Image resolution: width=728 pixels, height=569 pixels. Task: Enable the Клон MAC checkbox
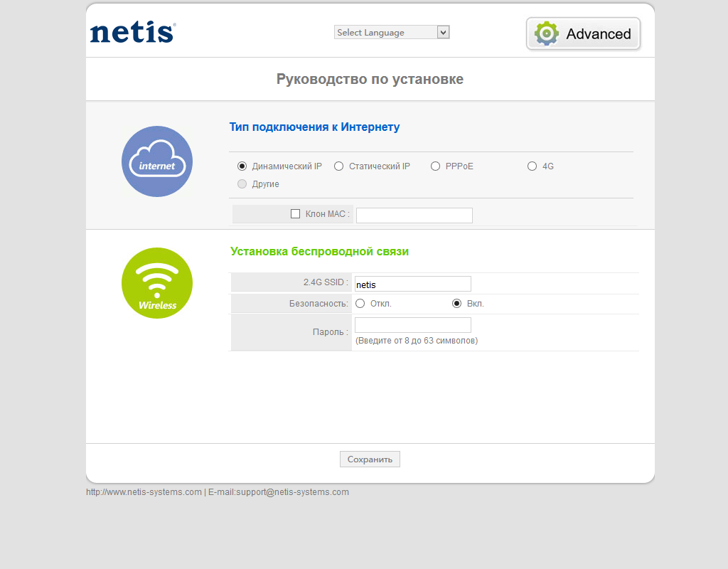tap(296, 214)
